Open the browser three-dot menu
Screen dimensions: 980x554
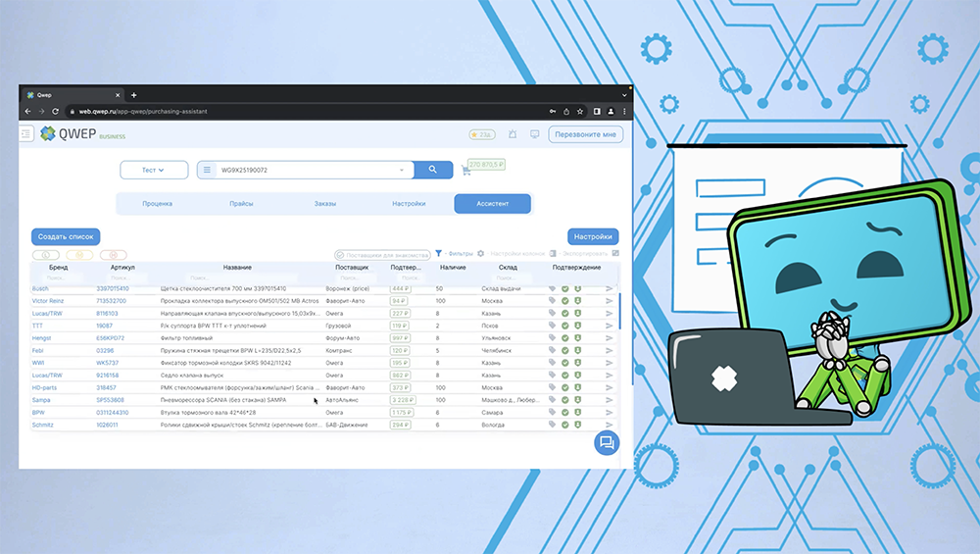(x=624, y=112)
